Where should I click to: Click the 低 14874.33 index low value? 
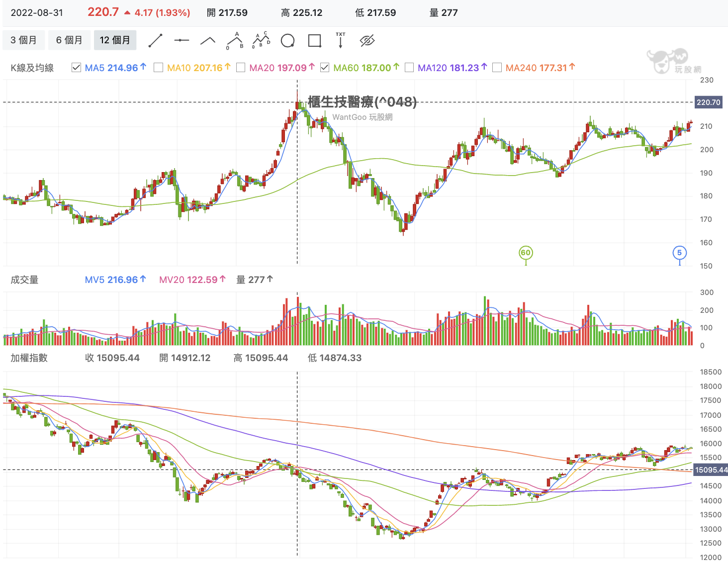[x=335, y=358]
